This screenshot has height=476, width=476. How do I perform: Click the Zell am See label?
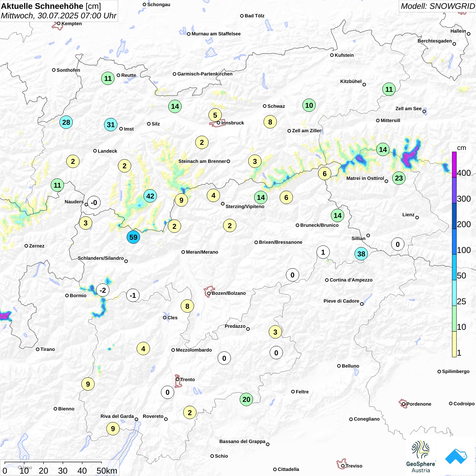click(x=408, y=108)
